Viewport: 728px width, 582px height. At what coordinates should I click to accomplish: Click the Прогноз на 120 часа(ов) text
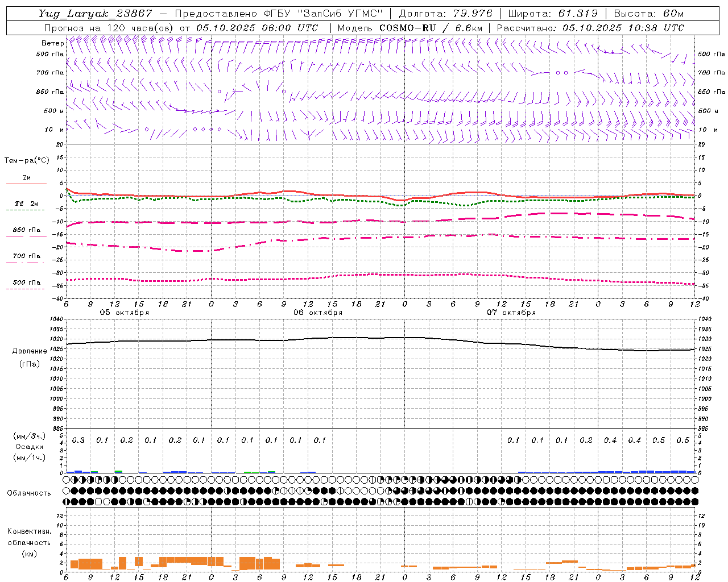[x=109, y=28]
